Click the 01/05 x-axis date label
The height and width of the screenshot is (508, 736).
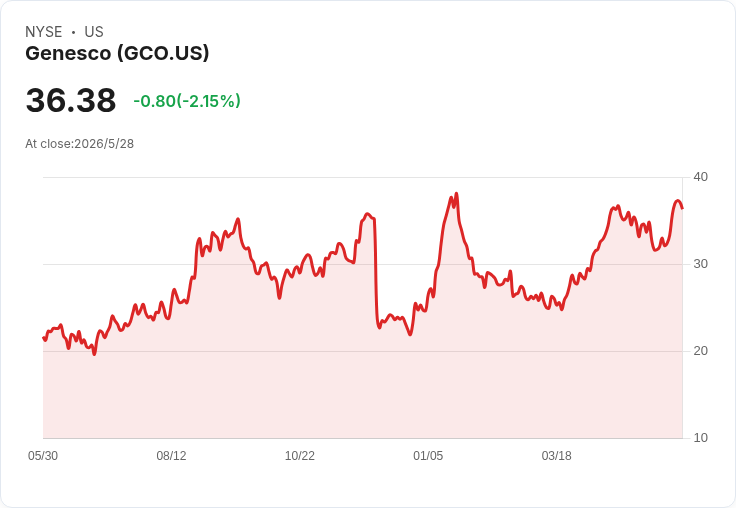coord(428,456)
